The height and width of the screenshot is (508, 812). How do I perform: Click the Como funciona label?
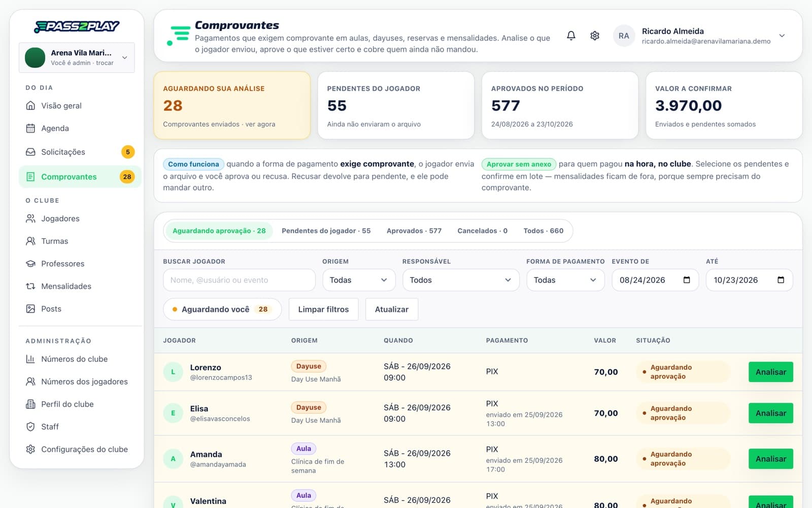click(193, 164)
